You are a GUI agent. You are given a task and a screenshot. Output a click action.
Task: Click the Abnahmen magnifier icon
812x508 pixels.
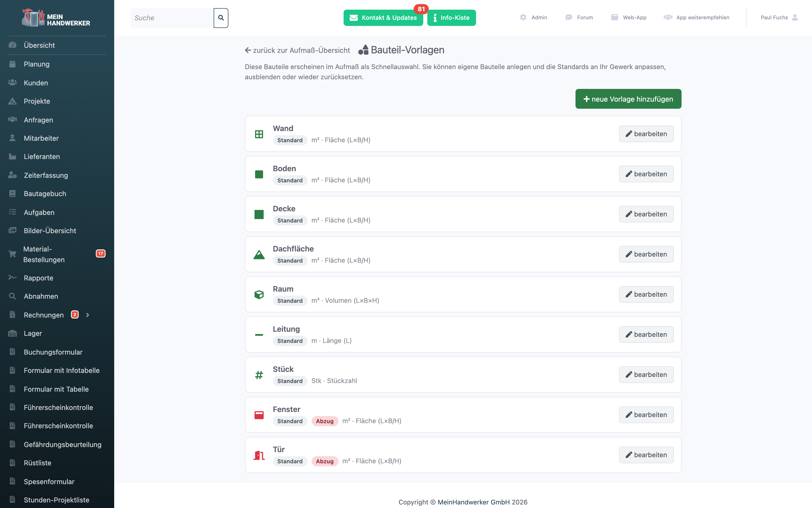(12, 296)
